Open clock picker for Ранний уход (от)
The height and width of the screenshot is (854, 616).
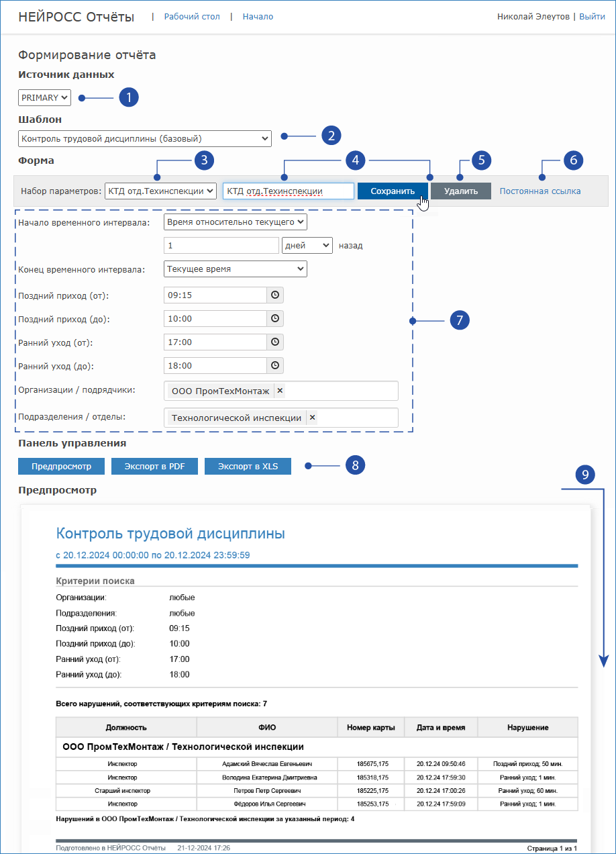[275, 342]
